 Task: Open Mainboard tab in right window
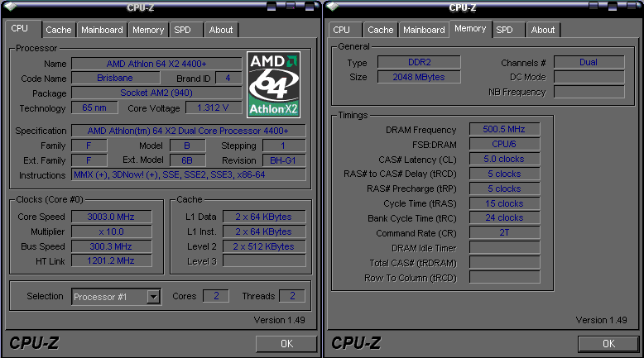[x=424, y=30]
